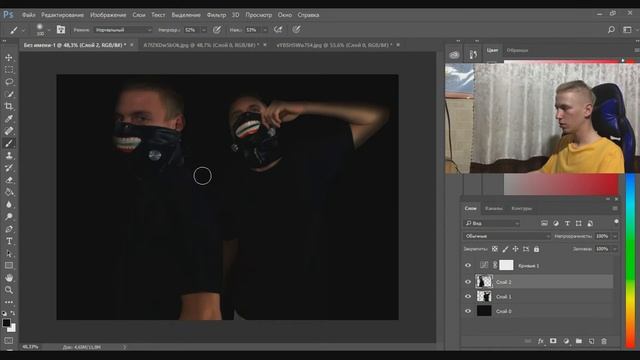Open layer blend mode dropdown
Screen dimensions: 640x360
(507, 236)
